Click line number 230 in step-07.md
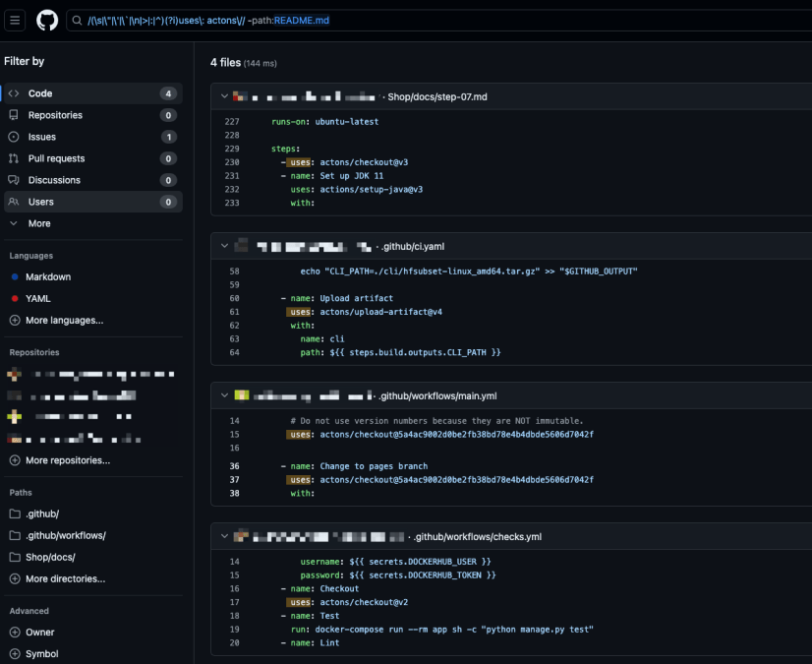Screen dimensions: 812x664 tap(232, 162)
